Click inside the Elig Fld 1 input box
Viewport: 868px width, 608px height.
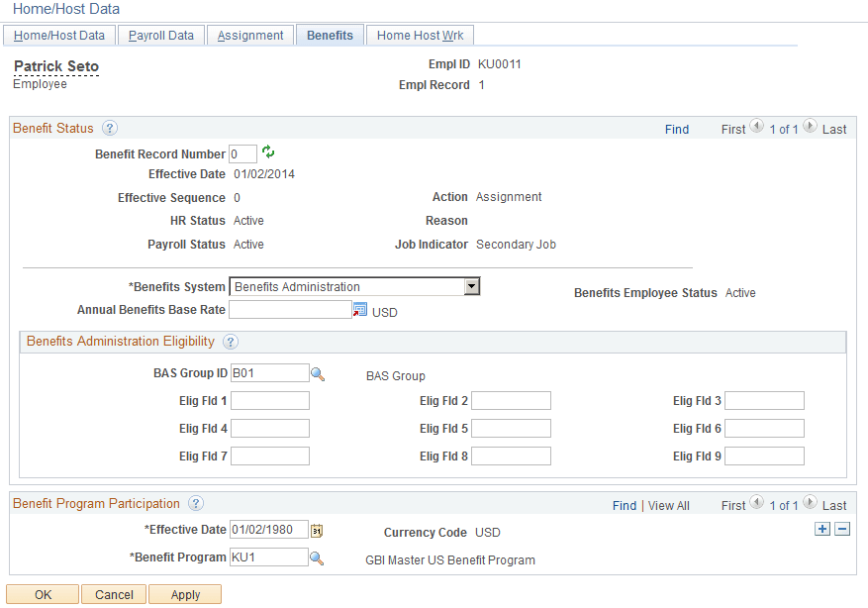269,400
